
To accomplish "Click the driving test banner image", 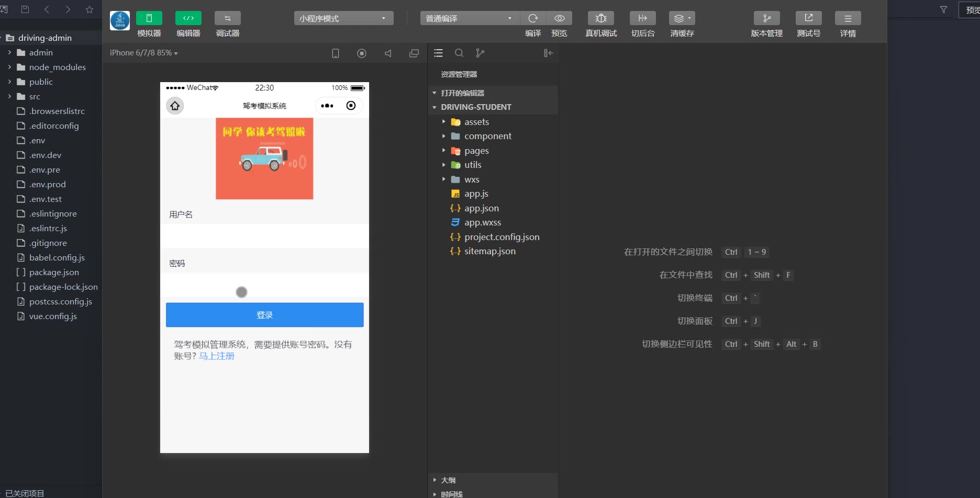I will coord(264,159).
